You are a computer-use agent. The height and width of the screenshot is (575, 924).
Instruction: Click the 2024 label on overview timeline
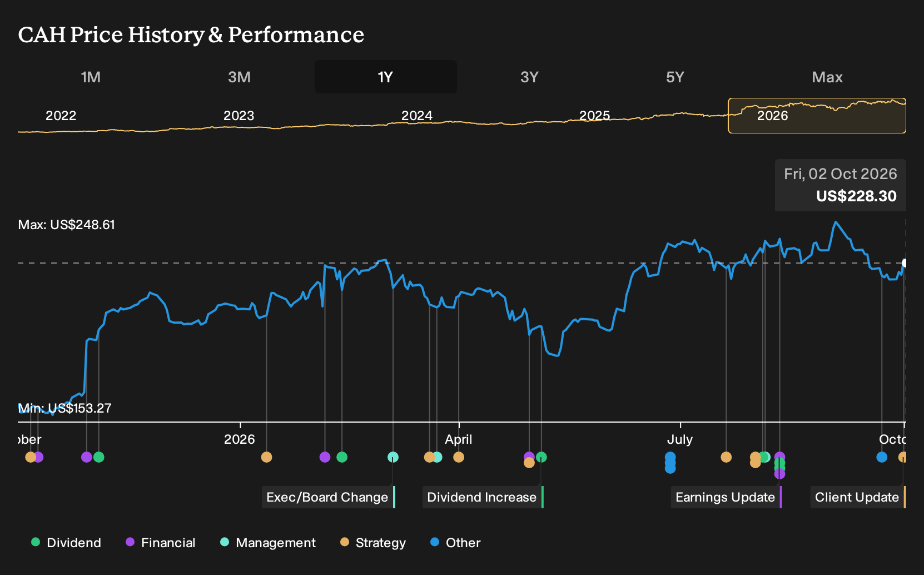tap(417, 116)
